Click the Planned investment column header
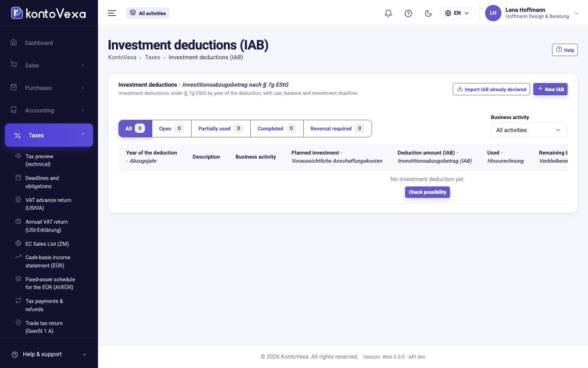 (x=337, y=157)
